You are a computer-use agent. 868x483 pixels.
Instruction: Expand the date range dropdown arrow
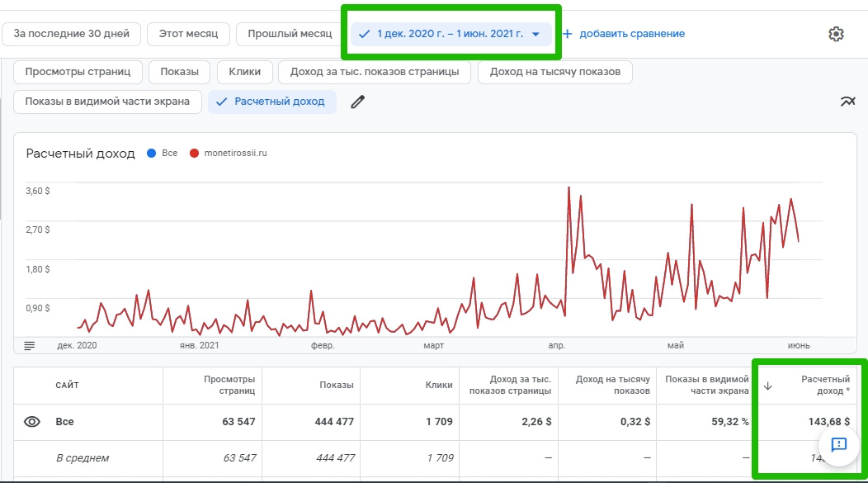pos(535,34)
